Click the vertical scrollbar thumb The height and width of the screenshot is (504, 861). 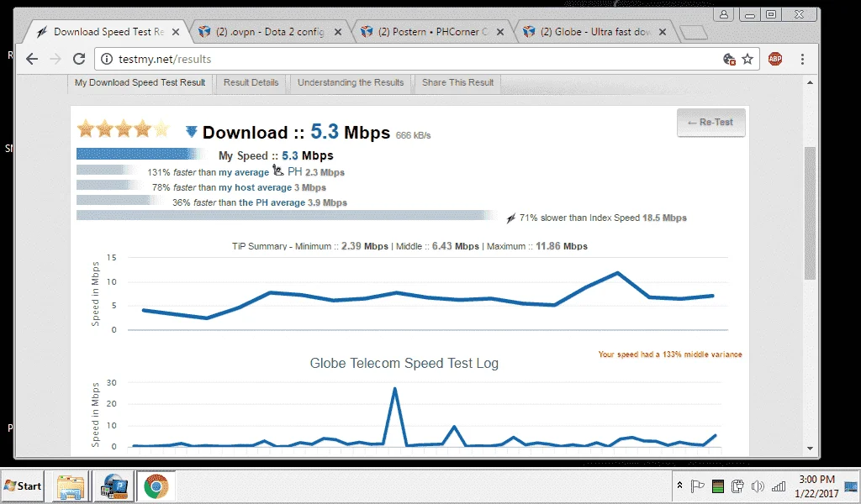tap(810, 213)
